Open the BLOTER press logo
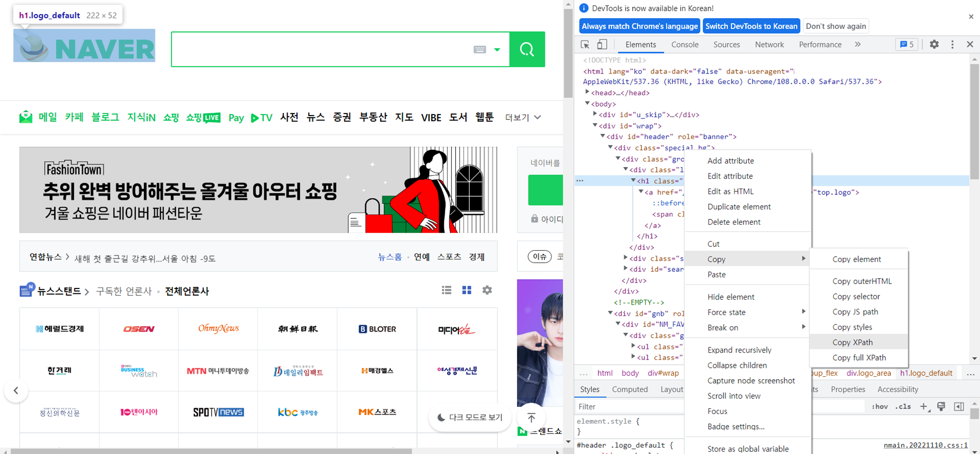The width and height of the screenshot is (980, 454). [x=377, y=329]
